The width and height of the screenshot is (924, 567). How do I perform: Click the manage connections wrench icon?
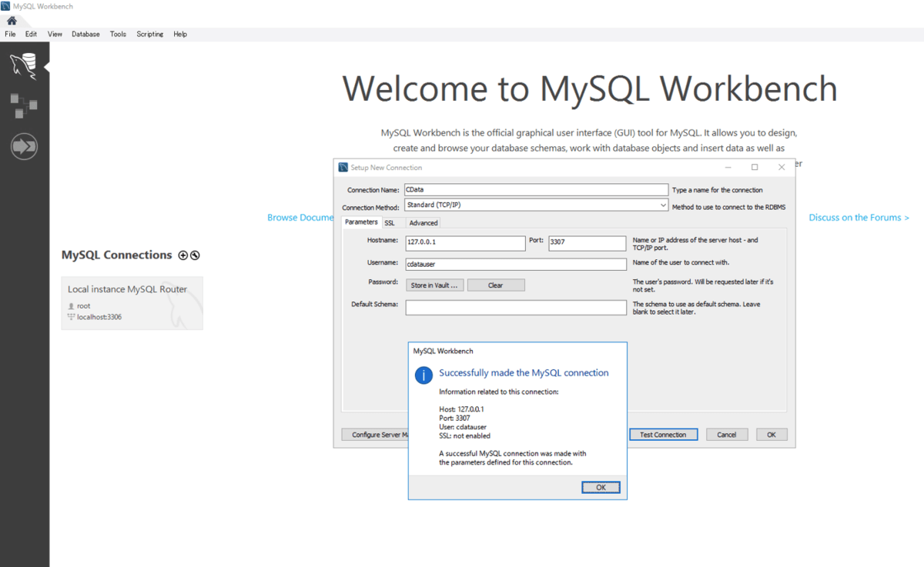pyautogui.click(x=195, y=255)
